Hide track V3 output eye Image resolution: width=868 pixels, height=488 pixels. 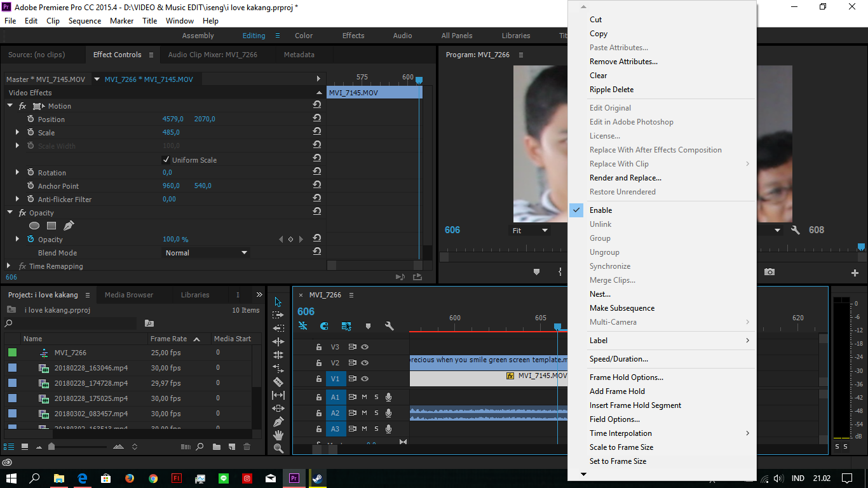(x=365, y=347)
